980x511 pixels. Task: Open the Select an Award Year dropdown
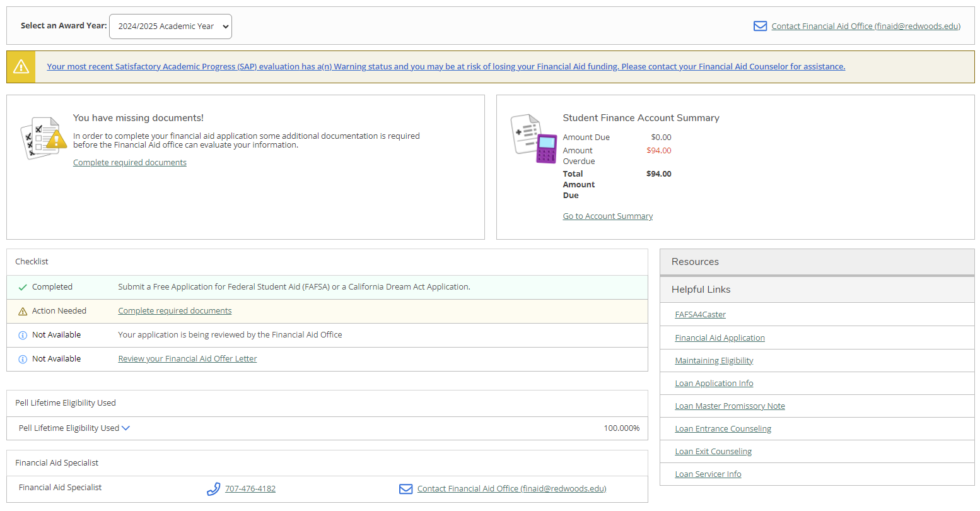point(170,26)
